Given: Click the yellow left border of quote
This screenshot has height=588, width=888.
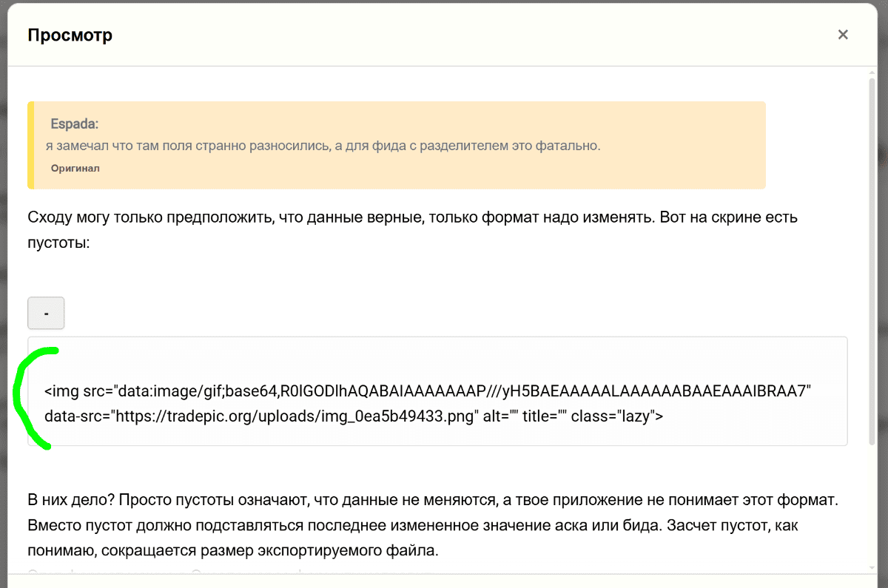Looking at the screenshot, I should coord(30,145).
